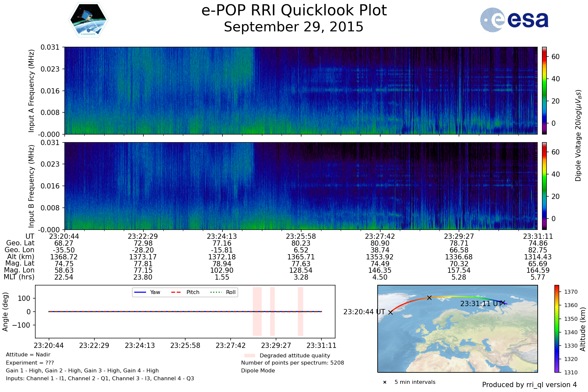588x392 pixels.
Task: Click the Input A frequency spectrogram
Action: point(301,90)
